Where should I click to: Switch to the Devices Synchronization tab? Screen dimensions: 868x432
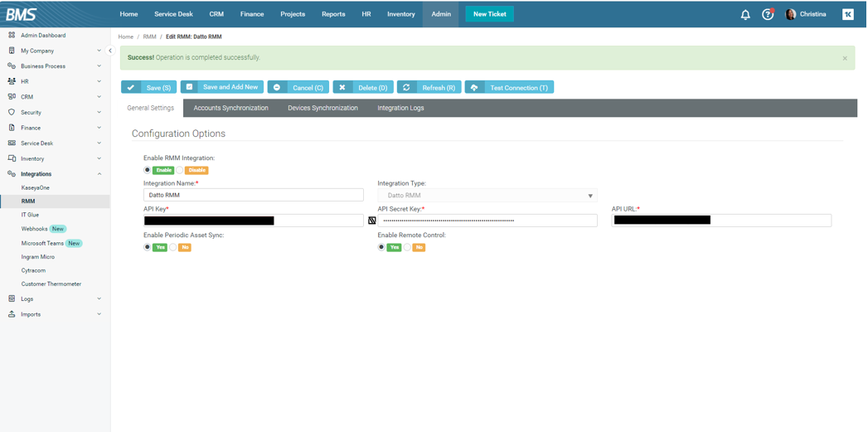(x=322, y=108)
